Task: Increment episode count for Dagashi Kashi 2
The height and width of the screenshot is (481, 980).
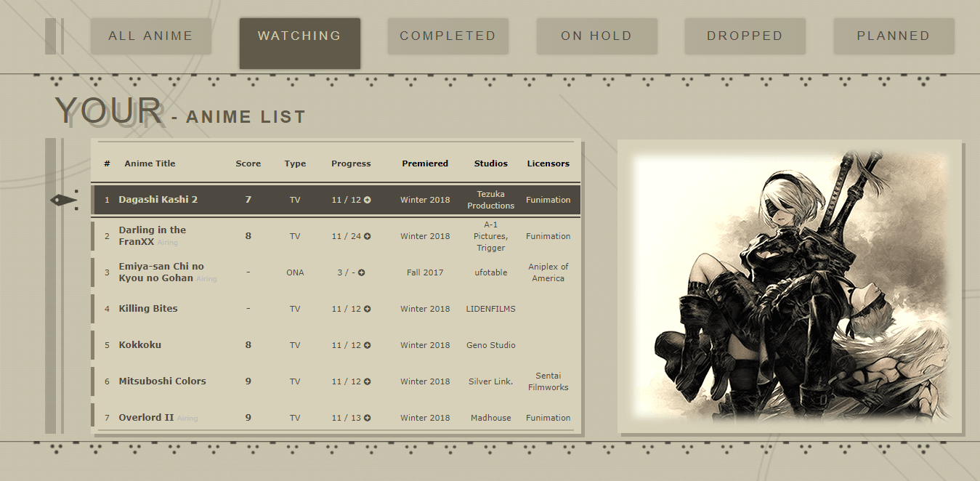Action: coord(368,200)
